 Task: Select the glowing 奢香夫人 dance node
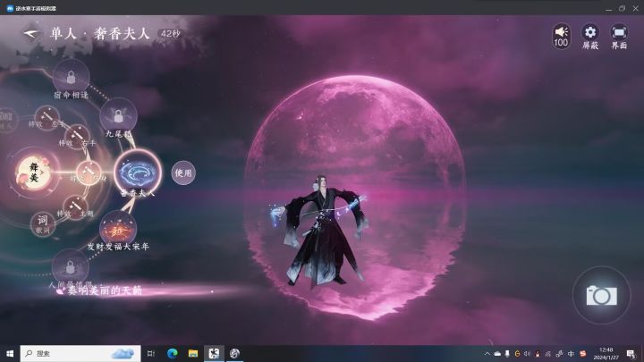(x=138, y=173)
